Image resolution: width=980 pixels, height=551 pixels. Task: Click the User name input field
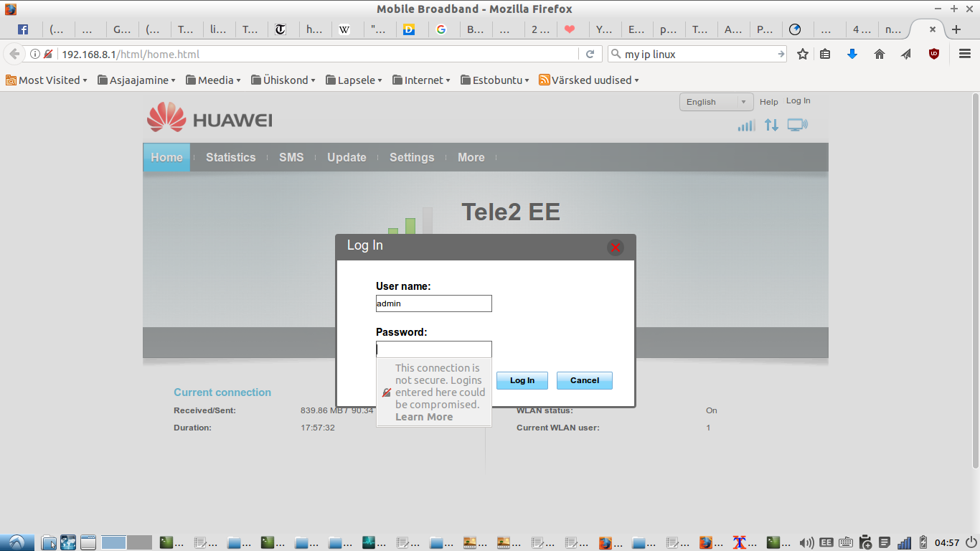(434, 303)
